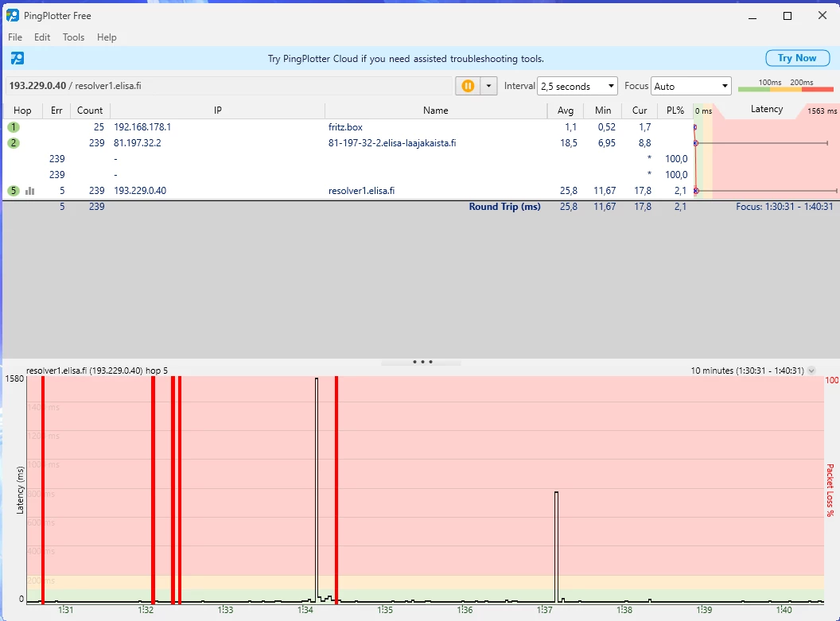The height and width of the screenshot is (621, 840).
Task: Click the 1:37 time axis label
Action: tap(544, 610)
